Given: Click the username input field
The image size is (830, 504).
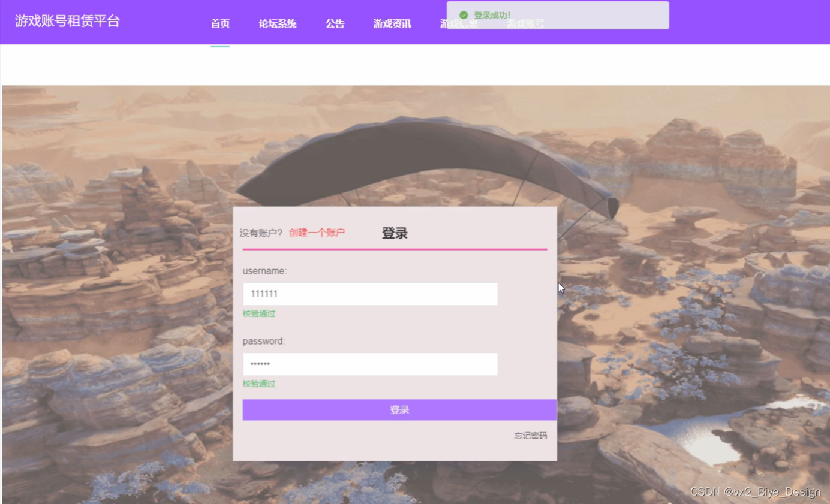Looking at the screenshot, I should (x=370, y=294).
